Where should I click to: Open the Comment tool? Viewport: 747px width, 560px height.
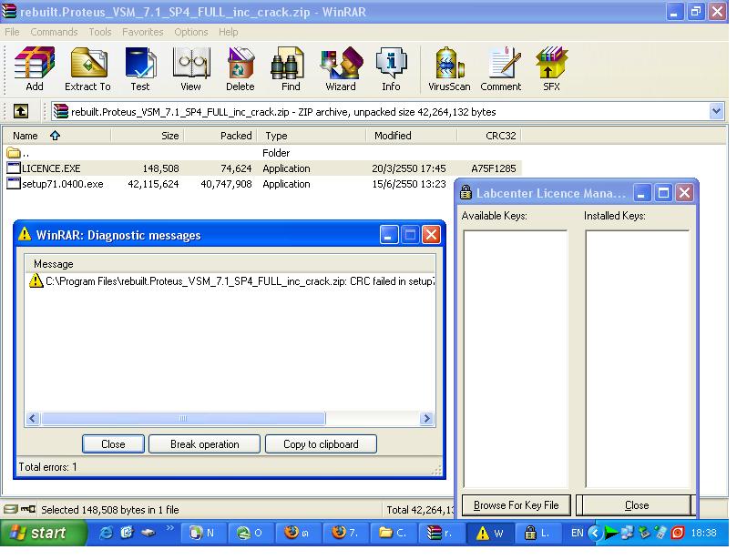[x=501, y=68]
